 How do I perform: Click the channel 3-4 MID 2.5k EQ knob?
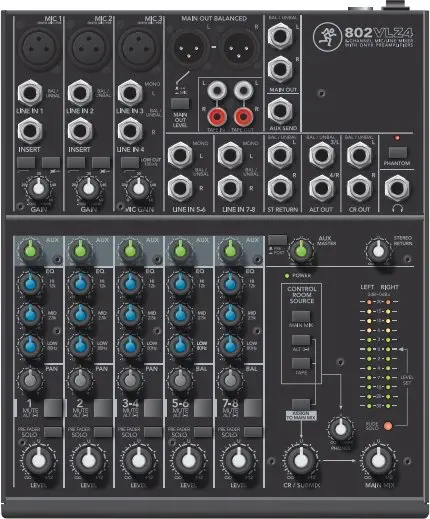(x=130, y=315)
